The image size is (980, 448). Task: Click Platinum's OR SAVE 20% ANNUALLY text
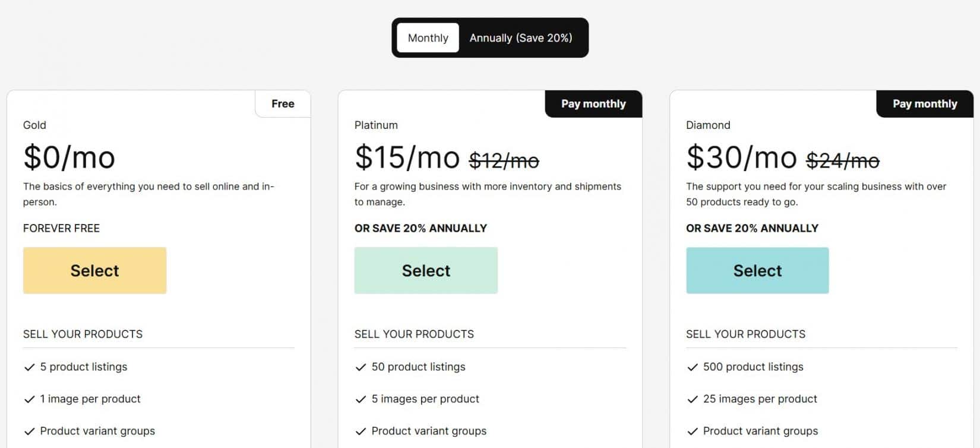tap(421, 228)
